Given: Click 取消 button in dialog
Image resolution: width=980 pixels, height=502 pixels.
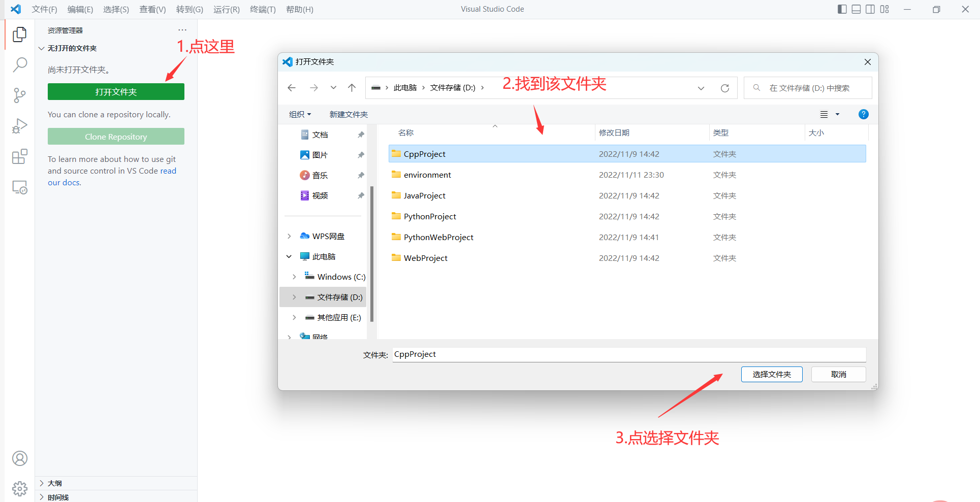Looking at the screenshot, I should point(839,374).
